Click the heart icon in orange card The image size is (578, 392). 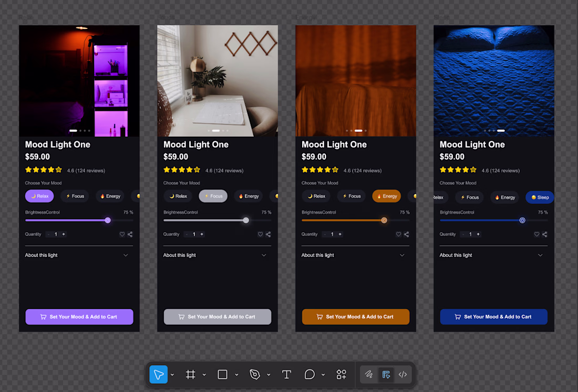pos(398,234)
